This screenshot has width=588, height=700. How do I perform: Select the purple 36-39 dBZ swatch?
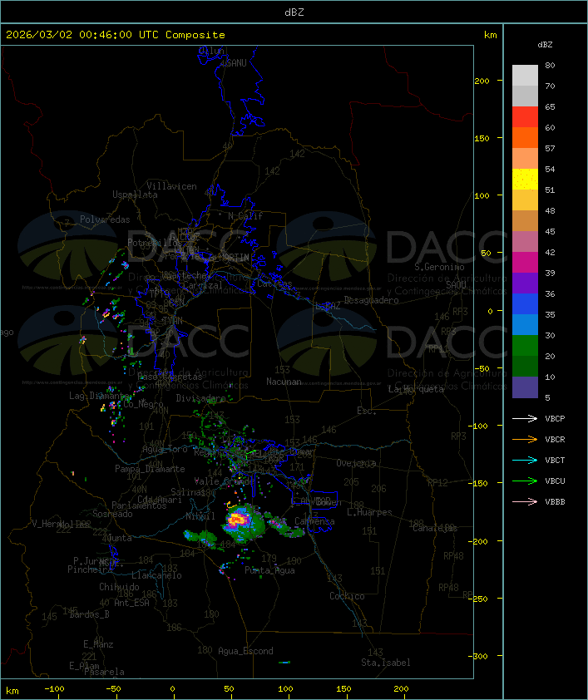point(525,283)
